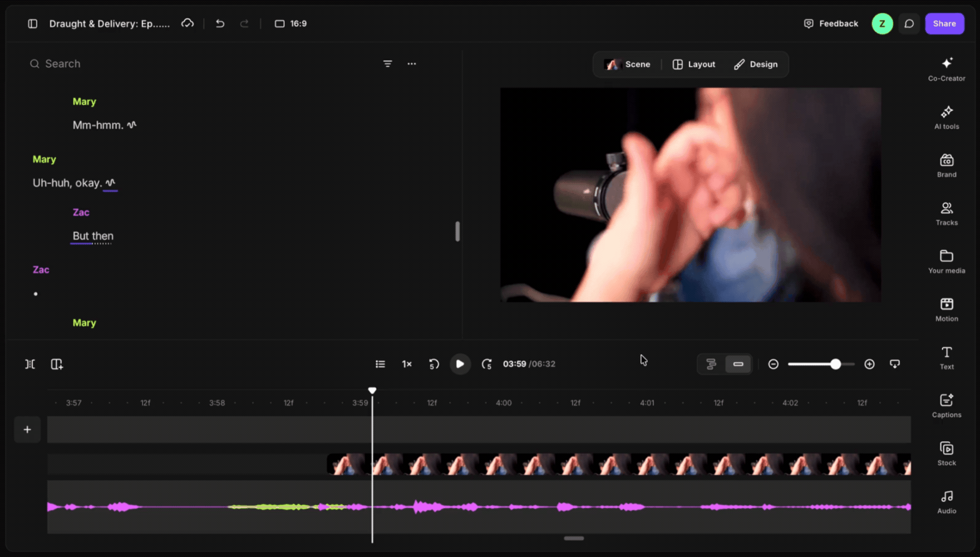Click the transcript text "But then"

tap(93, 236)
